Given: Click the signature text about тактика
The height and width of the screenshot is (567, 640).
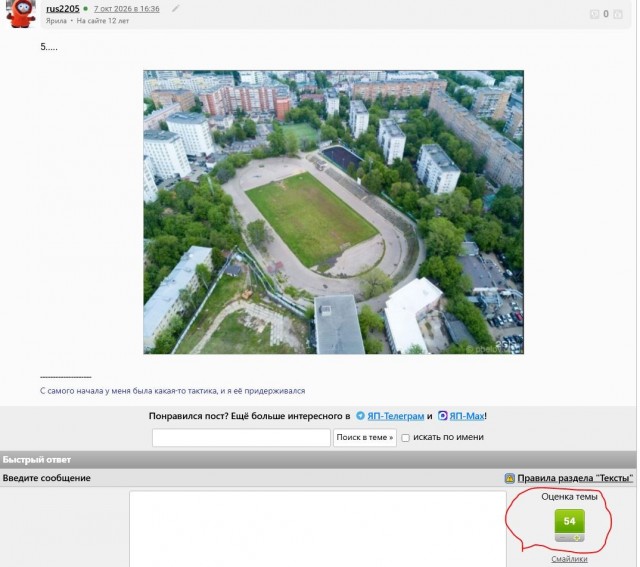Looking at the screenshot, I should coord(172,391).
